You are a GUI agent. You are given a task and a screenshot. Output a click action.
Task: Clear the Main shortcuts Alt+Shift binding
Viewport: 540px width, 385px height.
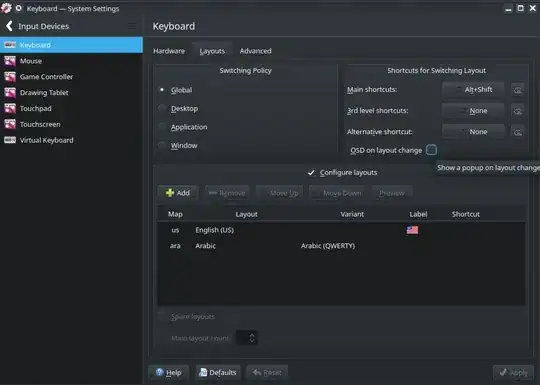click(x=518, y=90)
